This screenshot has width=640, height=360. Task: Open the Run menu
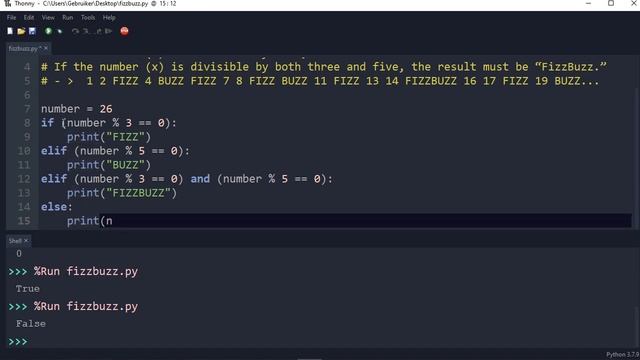(x=67, y=18)
